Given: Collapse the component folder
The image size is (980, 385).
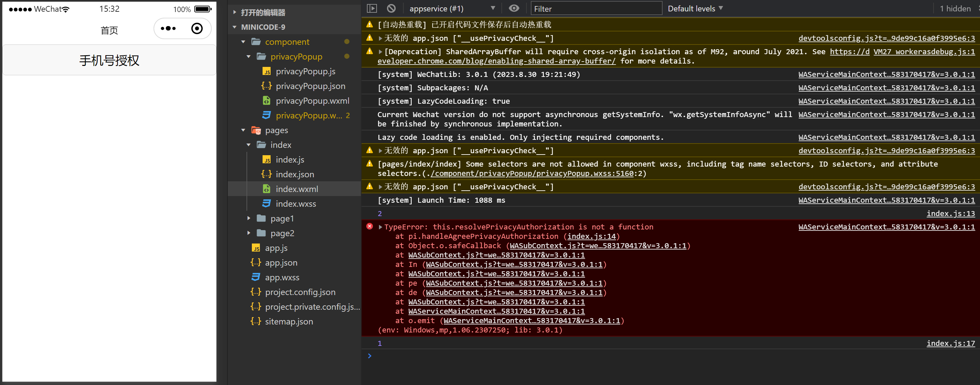Looking at the screenshot, I should 243,42.
